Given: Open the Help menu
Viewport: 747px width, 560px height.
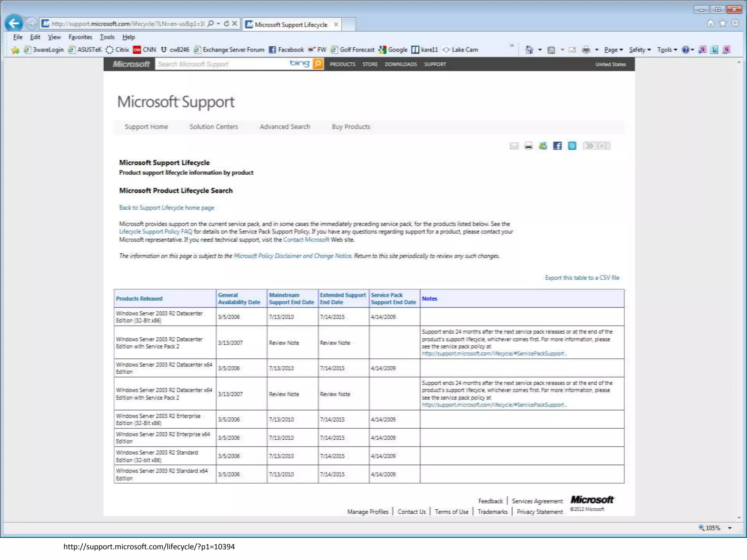Looking at the screenshot, I should point(128,37).
